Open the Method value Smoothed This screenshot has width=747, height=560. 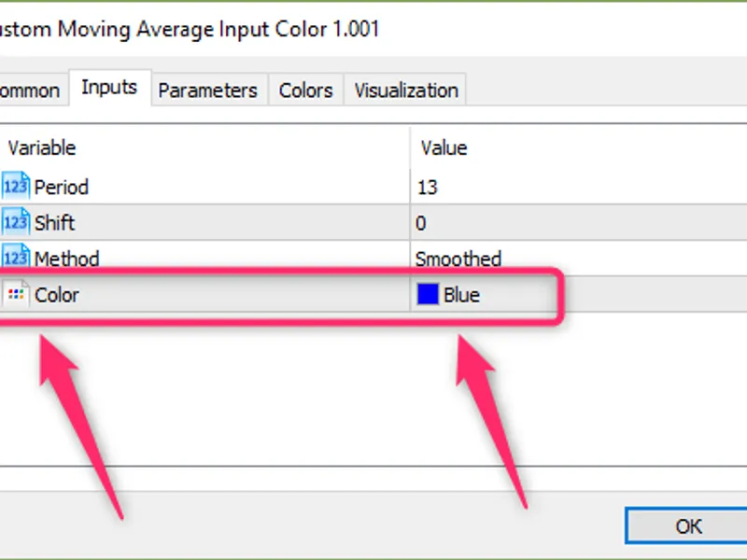coord(458,259)
